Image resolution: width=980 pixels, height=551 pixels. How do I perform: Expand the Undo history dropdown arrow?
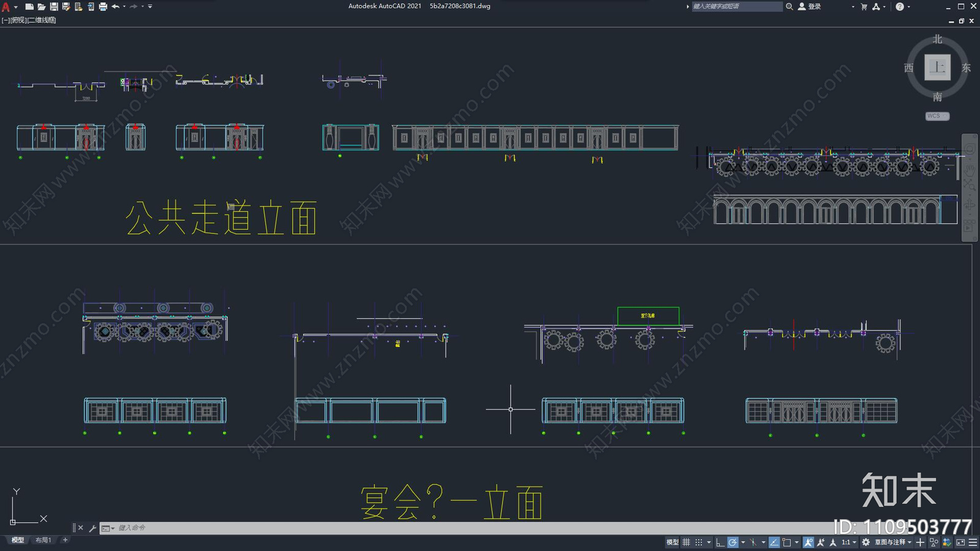click(x=124, y=7)
